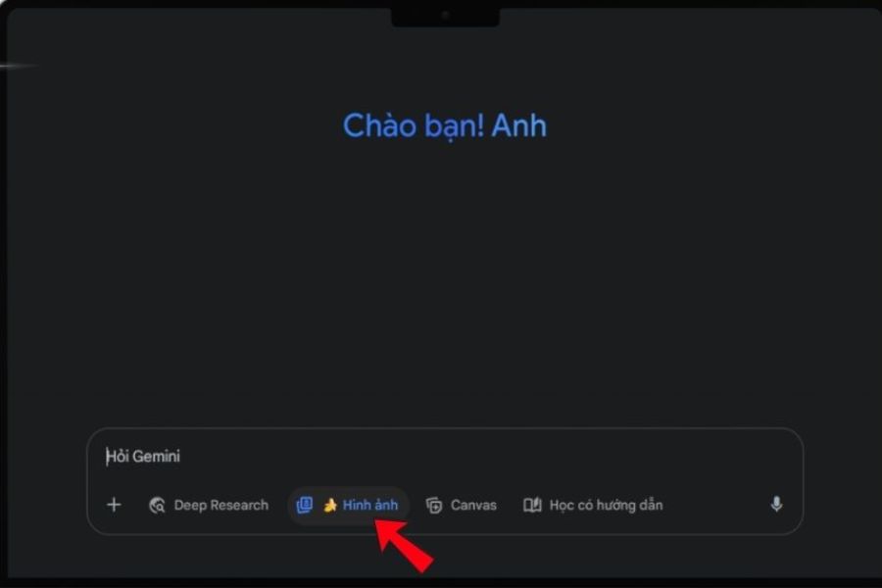Image resolution: width=882 pixels, height=588 pixels.
Task: Toggle the Hình ảnh image tool
Action: [348, 506]
